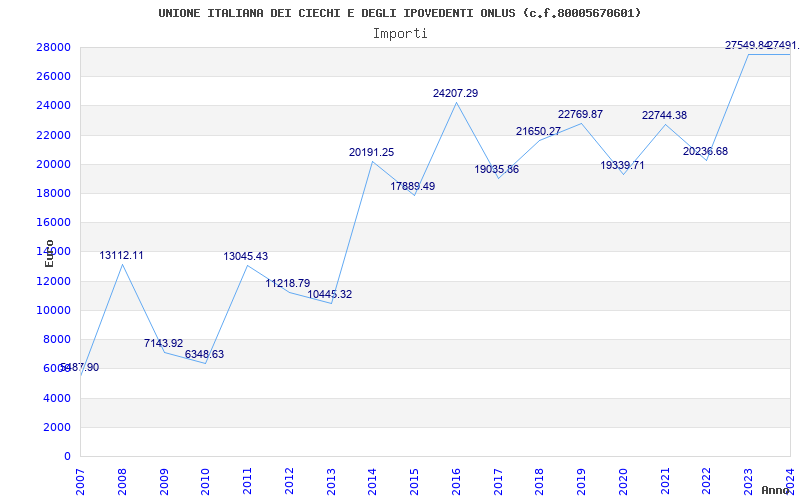Click the y-axis value 4000
This screenshot has width=800, height=500.
(57, 398)
